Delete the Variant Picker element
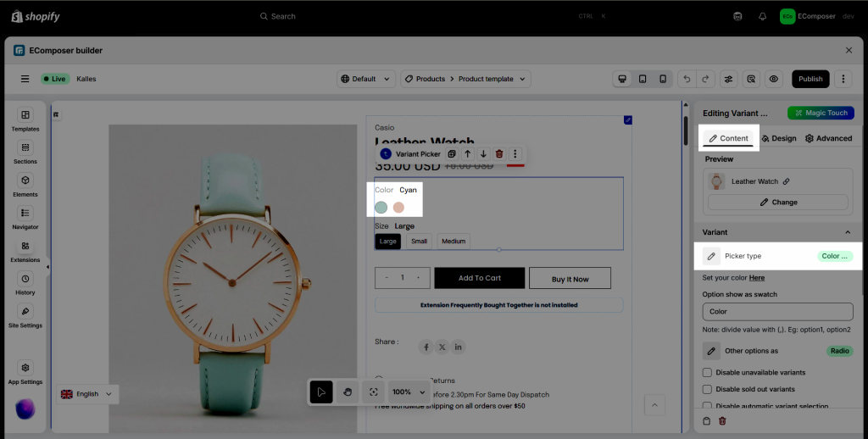The image size is (868, 439). pos(499,154)
